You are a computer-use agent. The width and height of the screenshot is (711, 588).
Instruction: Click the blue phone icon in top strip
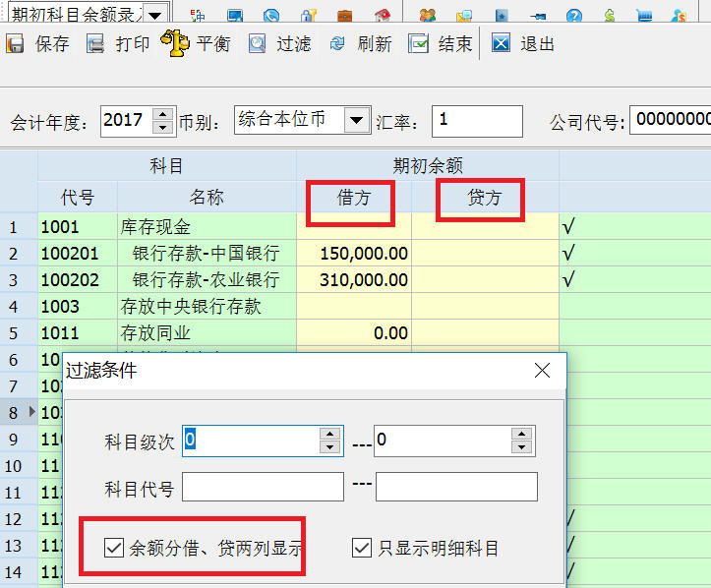coord(271,16)
